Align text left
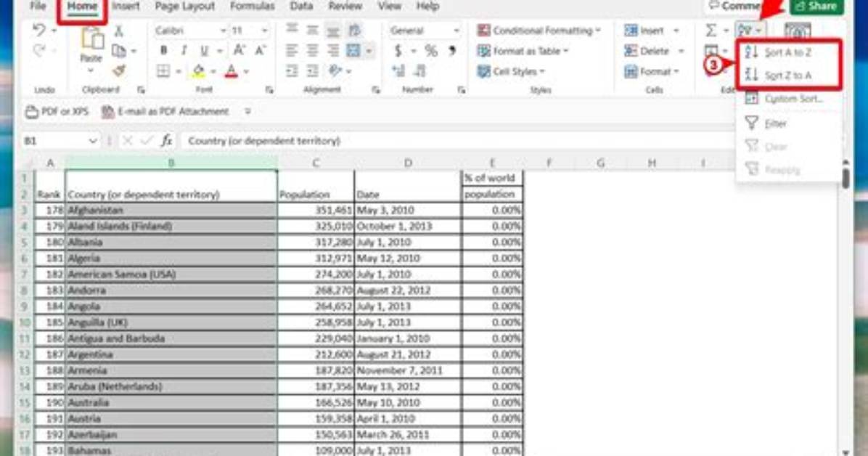This screenshot has width=868, height=456. (x=292, y=51)
